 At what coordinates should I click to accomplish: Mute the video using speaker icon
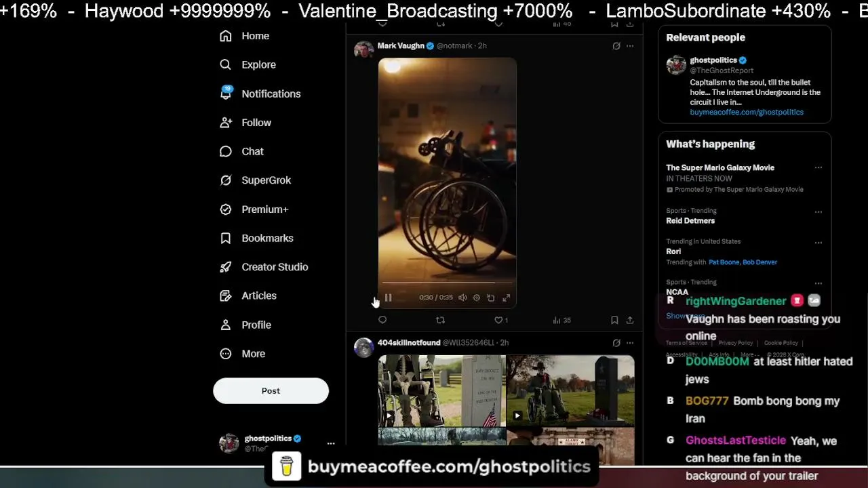462,298
